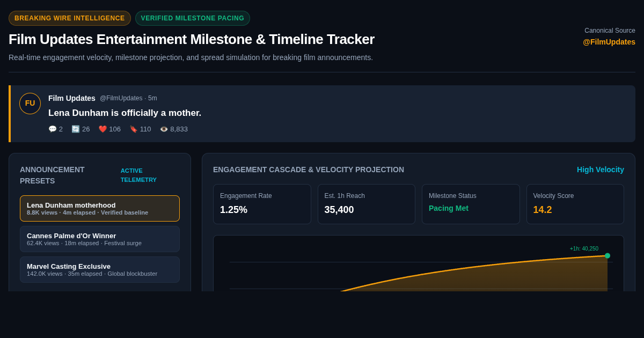Click the High Velocity status label
The height and width of the screenshot is (338, 644).
[601, 170]
